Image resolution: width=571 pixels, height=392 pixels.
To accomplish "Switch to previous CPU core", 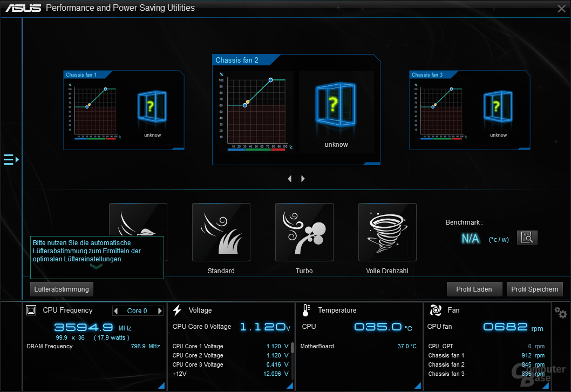I will [115, 311].
